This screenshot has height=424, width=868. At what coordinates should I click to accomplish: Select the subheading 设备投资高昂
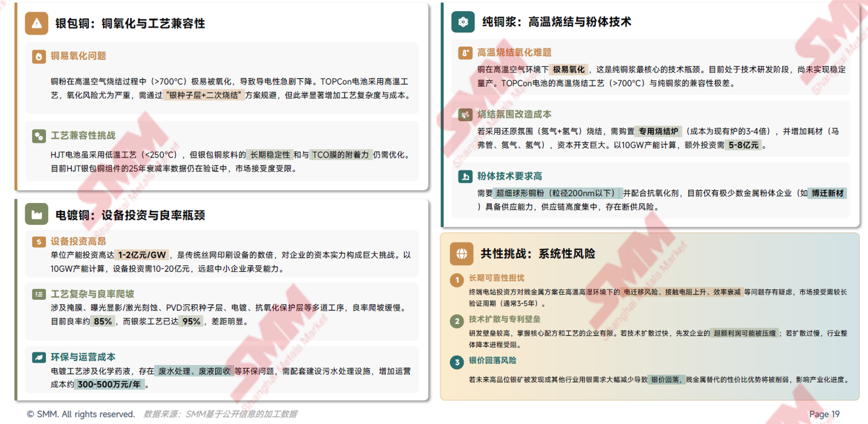tap(78, 242)
